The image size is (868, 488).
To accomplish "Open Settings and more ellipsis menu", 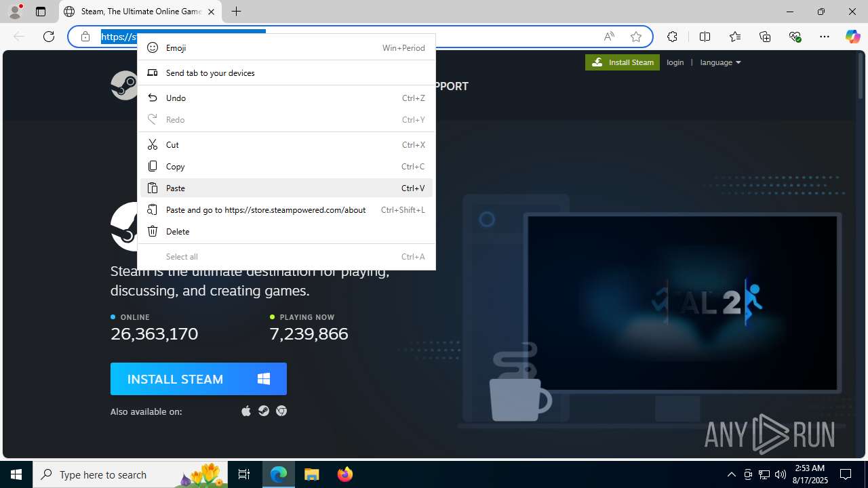I will (825, 37).
